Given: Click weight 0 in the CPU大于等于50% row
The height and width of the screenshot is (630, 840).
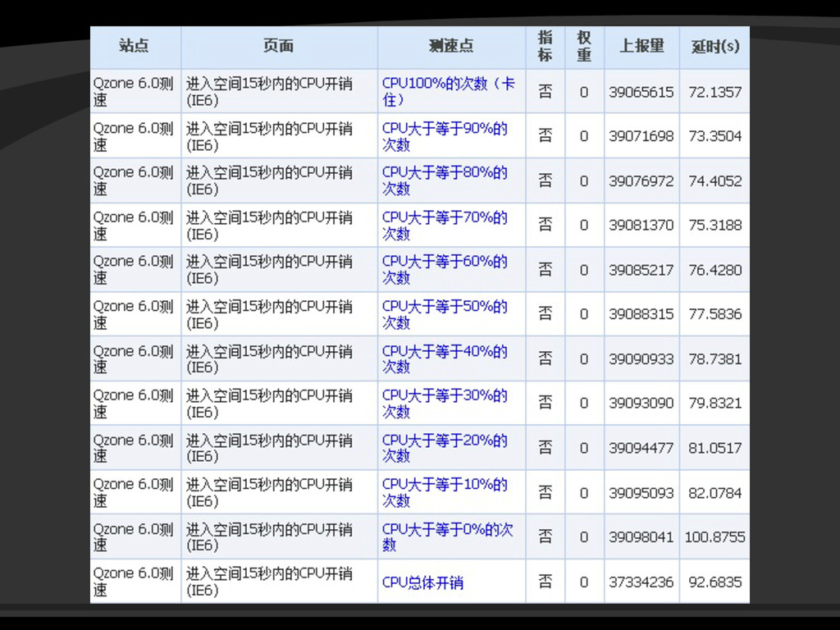Looking at the screenshot, I should pos(584,314).
